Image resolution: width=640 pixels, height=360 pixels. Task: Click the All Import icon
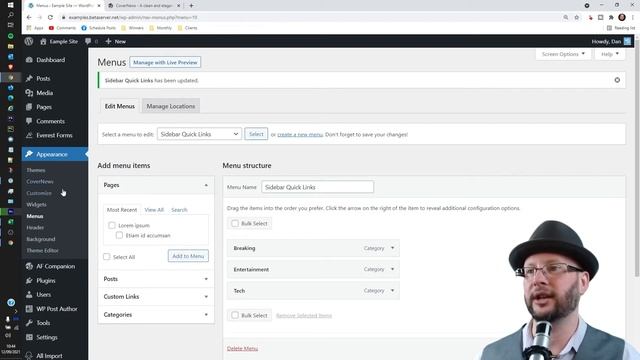29,356
